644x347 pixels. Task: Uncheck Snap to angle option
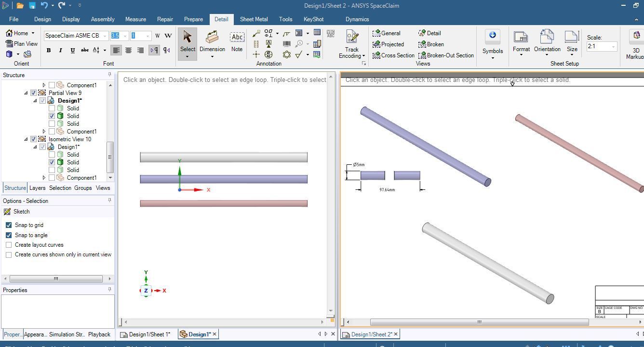(9, 235)
